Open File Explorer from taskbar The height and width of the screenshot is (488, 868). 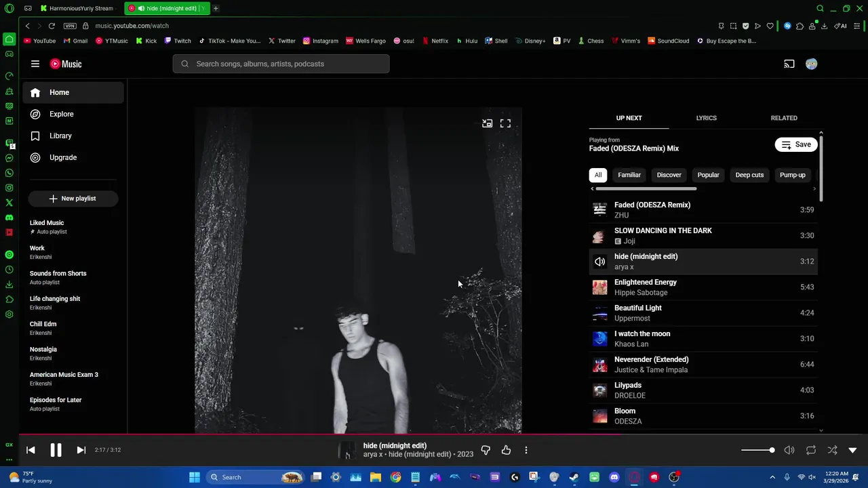click(x=375, y=477)
